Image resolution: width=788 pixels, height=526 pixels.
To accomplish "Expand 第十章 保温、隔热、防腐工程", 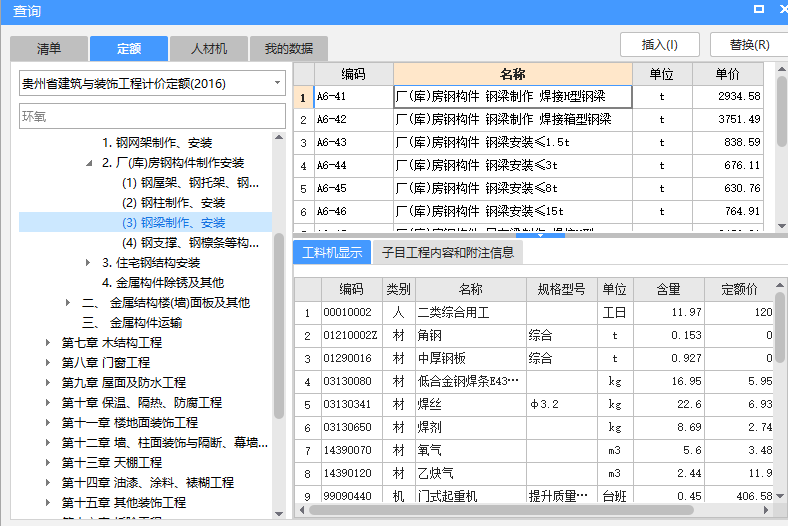I will pyautogui.click(x=48, y=402).
